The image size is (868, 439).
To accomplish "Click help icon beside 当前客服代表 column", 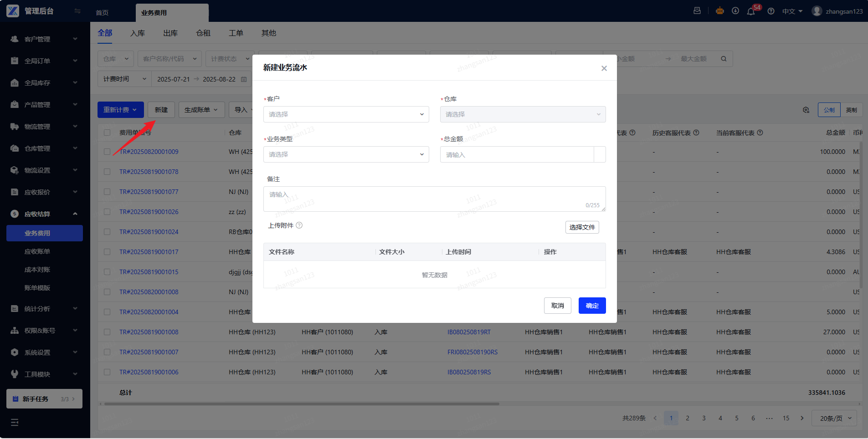I will tap(760, 133).
